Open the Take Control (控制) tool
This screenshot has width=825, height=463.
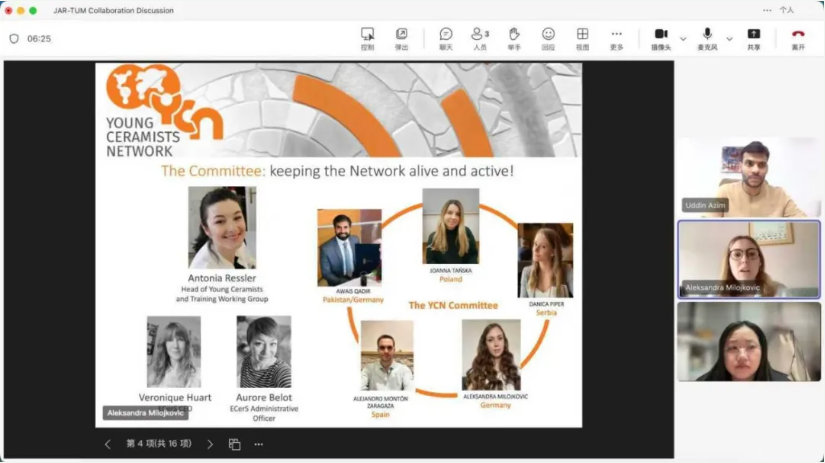point(367,38)
